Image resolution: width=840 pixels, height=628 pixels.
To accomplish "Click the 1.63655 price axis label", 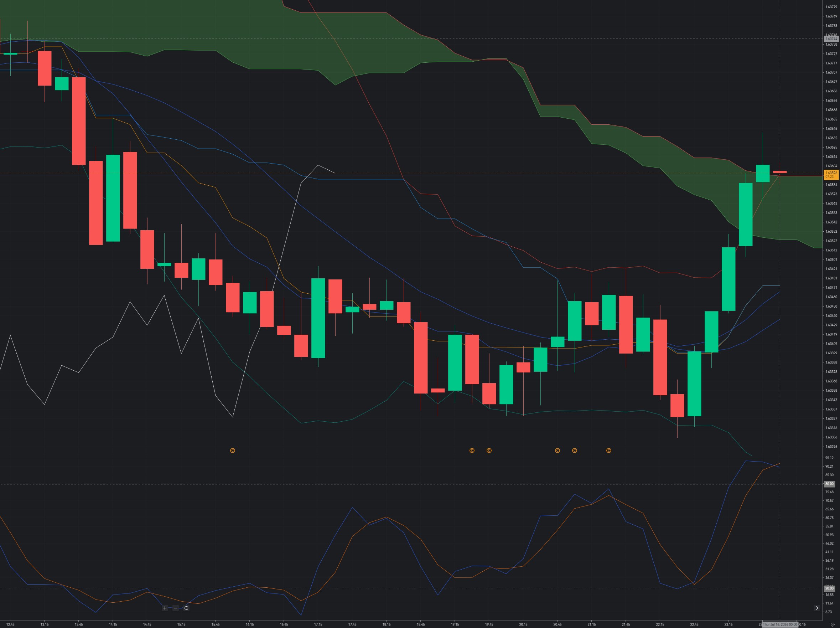I will 831,119.
